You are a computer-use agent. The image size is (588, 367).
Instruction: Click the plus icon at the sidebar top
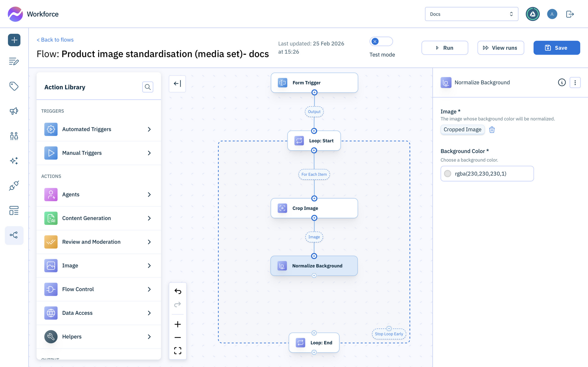coord(14,40)
